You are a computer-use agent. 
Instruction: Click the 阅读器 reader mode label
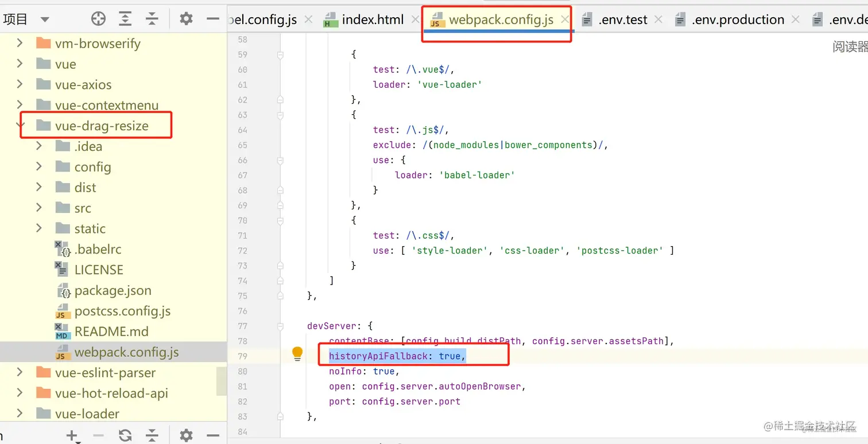point(850,47)
